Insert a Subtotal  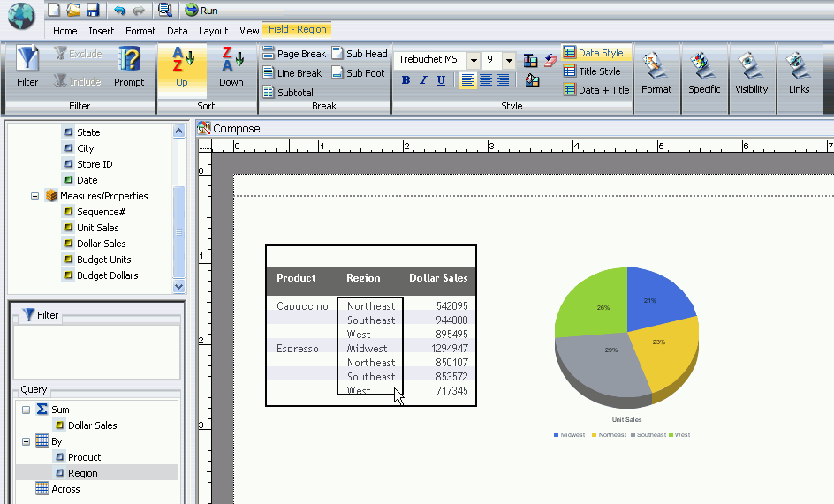(288, 92)
